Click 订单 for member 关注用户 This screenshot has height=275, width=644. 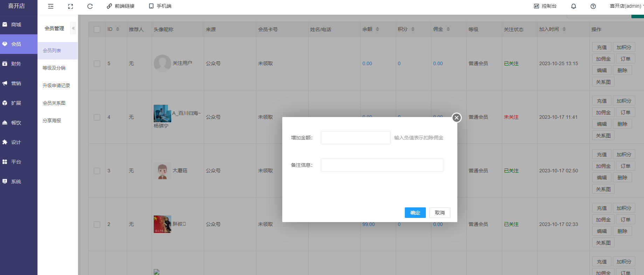(625, 59)
